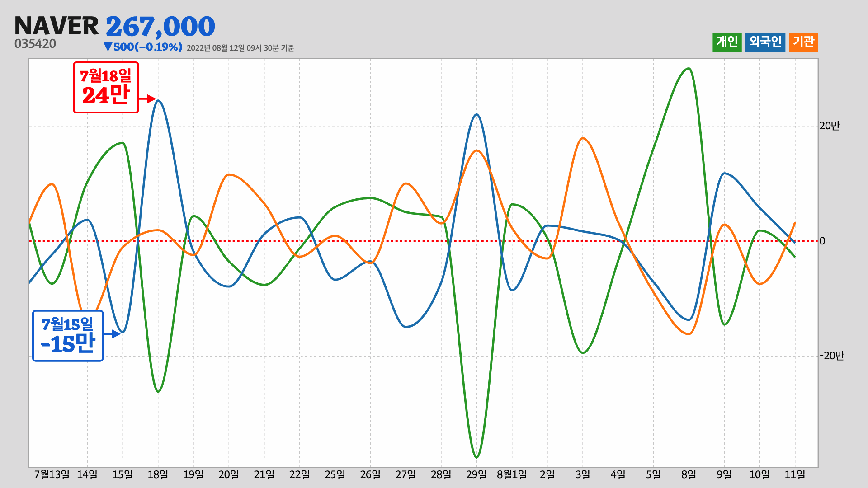This screenshot has width=868, height=488.
Task: Click the 2일 x-axis date label
Action: coord(547,475)
